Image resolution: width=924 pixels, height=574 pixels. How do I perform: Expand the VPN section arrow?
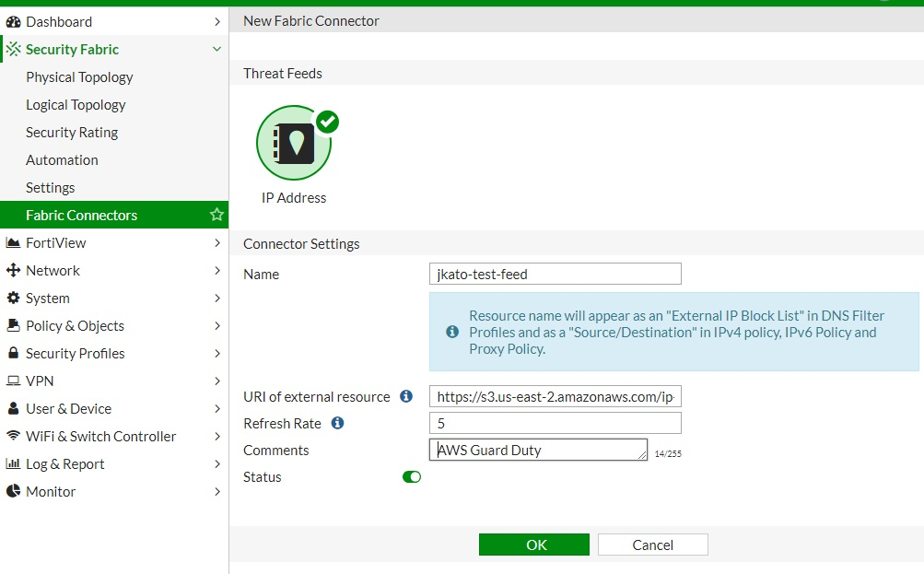pos(217,381)
